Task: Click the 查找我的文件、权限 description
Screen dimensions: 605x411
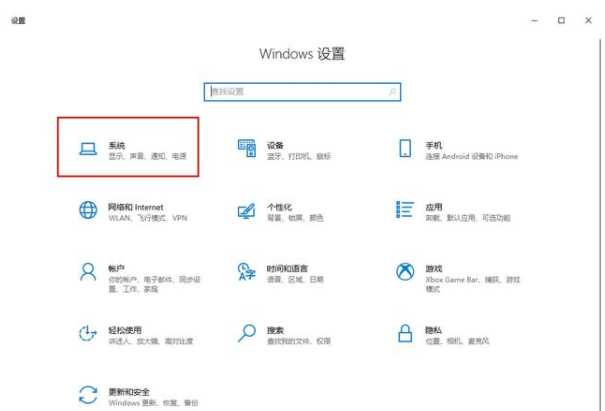Action: pos(299,341)
